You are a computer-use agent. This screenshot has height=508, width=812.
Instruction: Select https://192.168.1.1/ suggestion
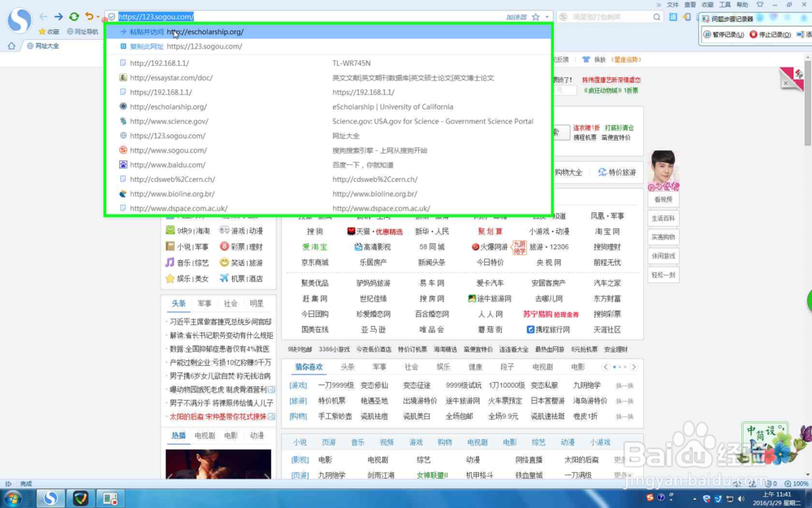click(329, 93)
